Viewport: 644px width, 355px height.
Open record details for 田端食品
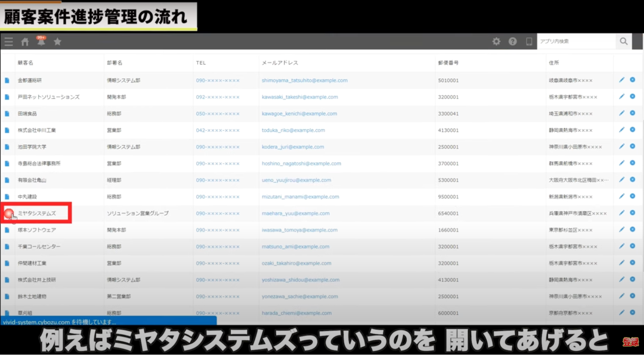(7, 113)
